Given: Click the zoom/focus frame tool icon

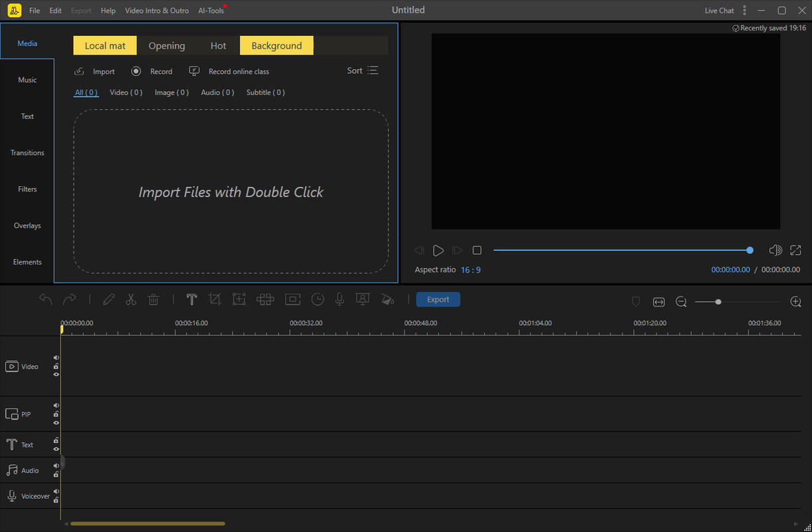Looking at the screenshot, I should [239, 300].
